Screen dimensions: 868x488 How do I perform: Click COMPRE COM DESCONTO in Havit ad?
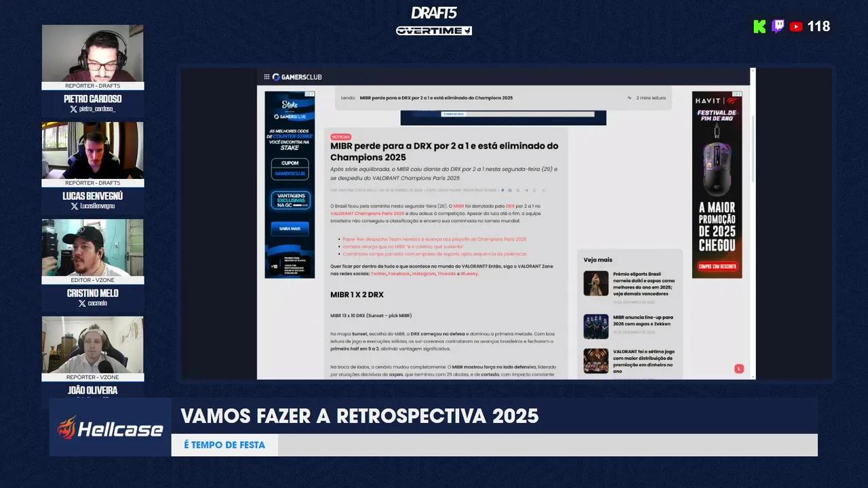pos(717,266)
